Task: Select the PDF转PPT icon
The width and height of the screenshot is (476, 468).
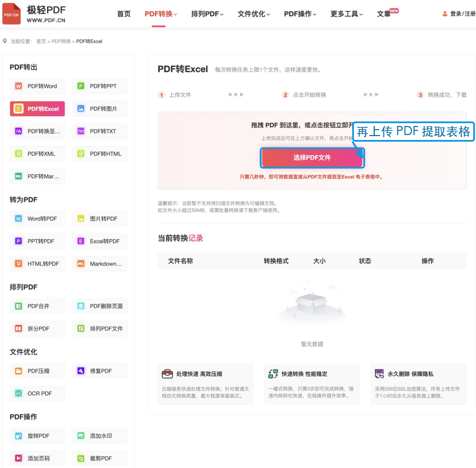Action: pos(81,86)
